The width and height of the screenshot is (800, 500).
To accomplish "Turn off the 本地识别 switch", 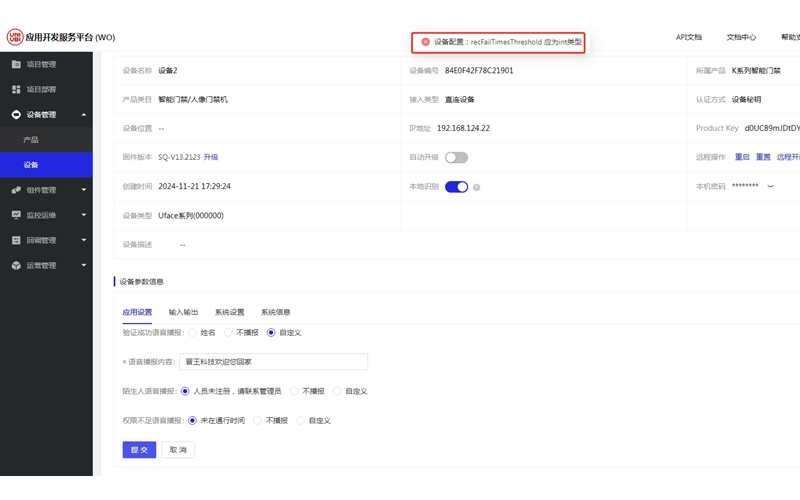I will 456,187.
